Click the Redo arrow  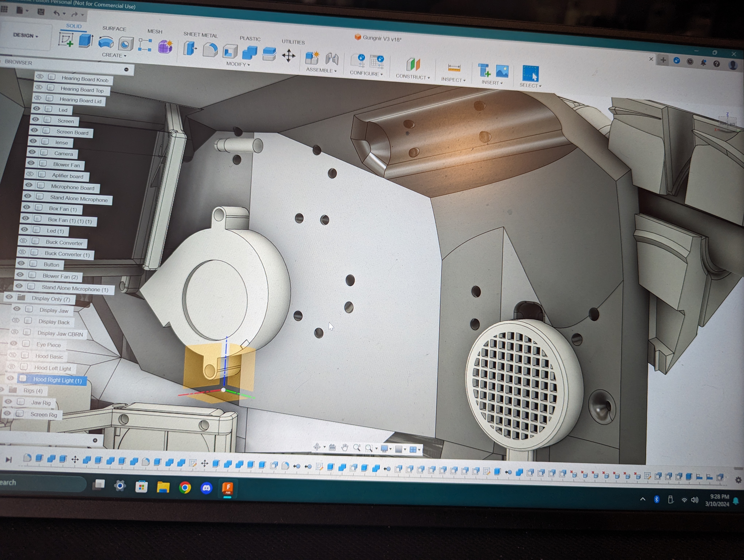[x=74, y=14]
